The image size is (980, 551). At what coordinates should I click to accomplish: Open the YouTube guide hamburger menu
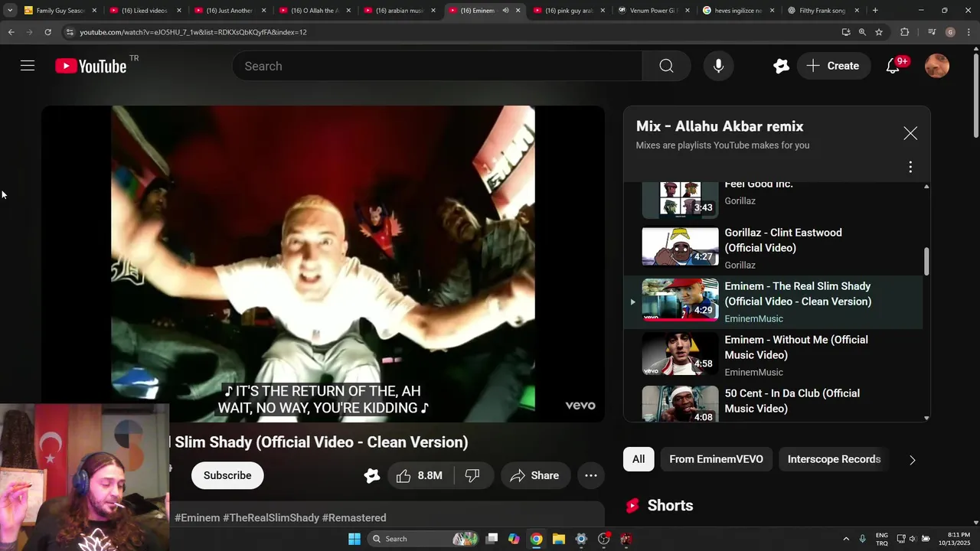[x=28, y=66]
